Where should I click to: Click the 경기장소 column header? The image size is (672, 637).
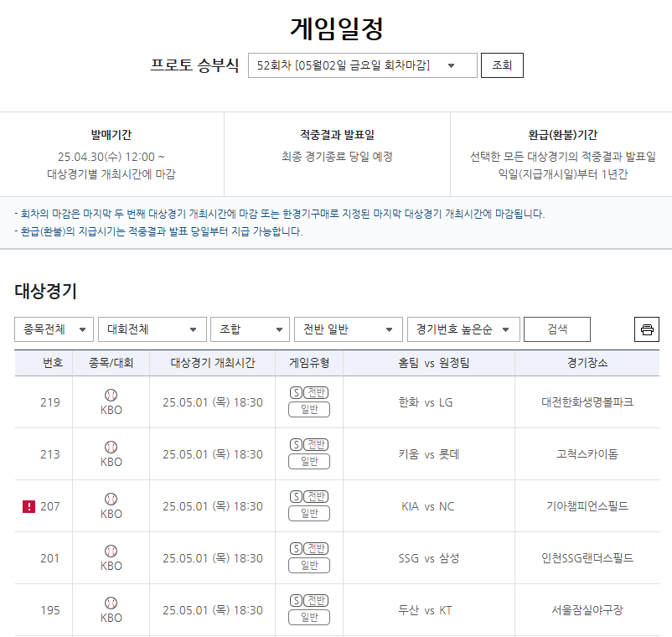[x=587, y=361]
